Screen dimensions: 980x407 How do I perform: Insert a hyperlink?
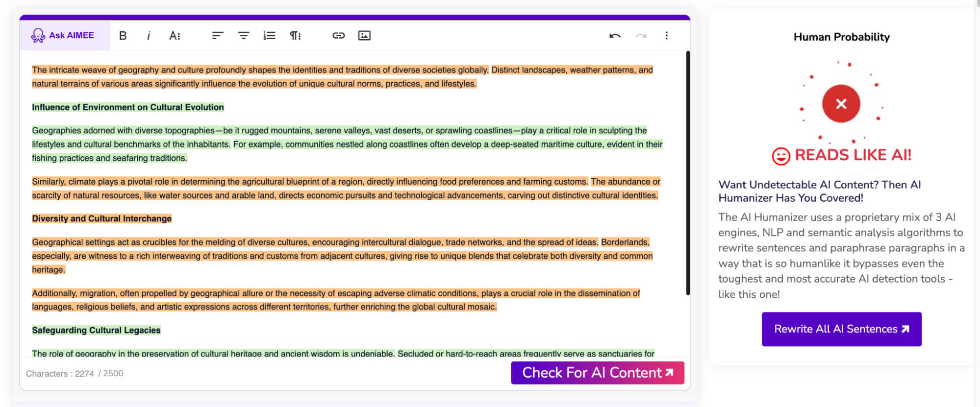[x=338, y=35]
